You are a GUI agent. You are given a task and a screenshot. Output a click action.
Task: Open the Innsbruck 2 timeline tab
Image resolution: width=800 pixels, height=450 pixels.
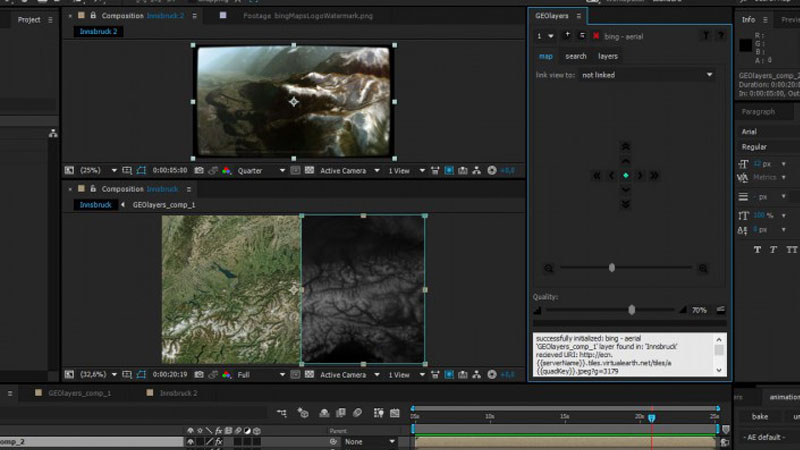click(178, 393)
